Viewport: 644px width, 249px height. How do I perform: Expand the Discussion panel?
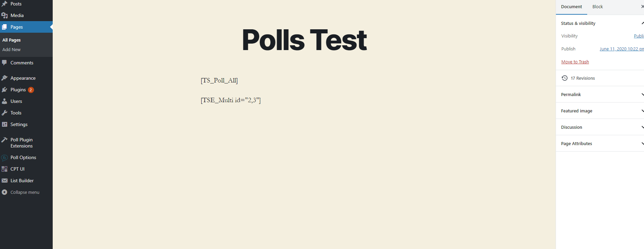[x=600, y=127]
